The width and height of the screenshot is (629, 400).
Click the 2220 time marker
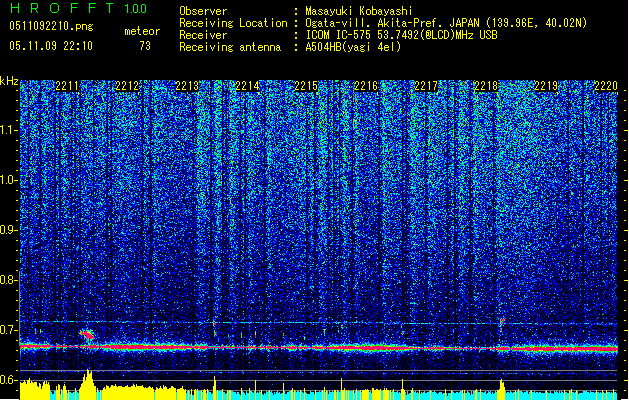click(x=606, y=86)
